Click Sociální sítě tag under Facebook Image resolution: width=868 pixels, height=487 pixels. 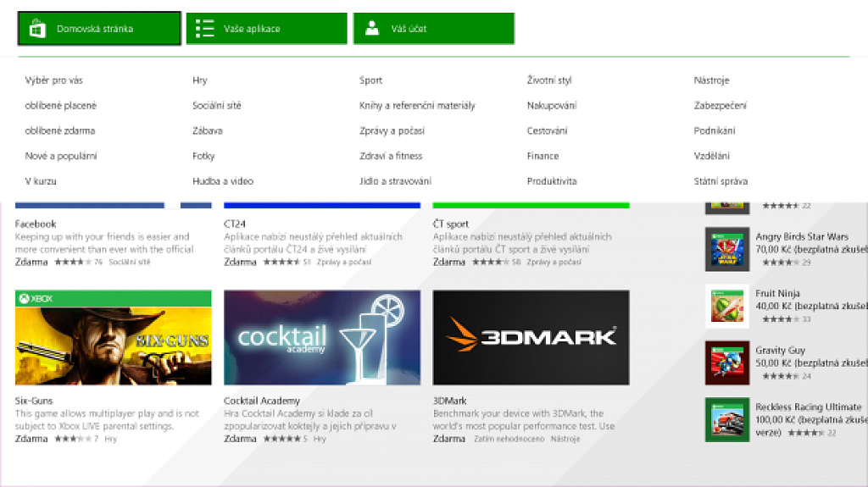coord(130,262)
